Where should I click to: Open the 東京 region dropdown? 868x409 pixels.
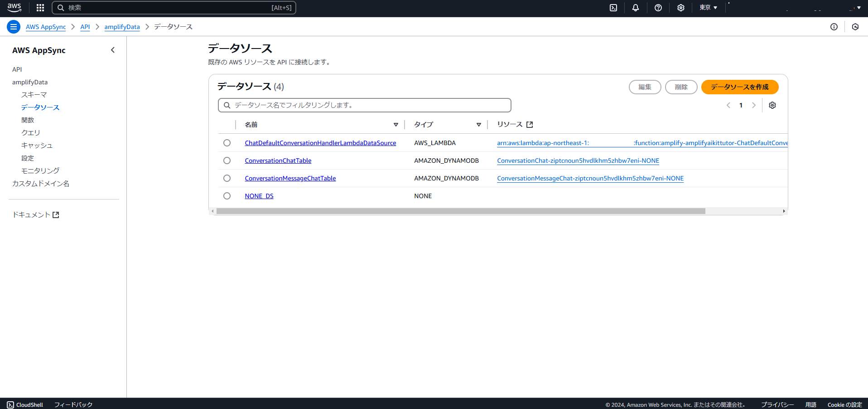click(709, 8)
